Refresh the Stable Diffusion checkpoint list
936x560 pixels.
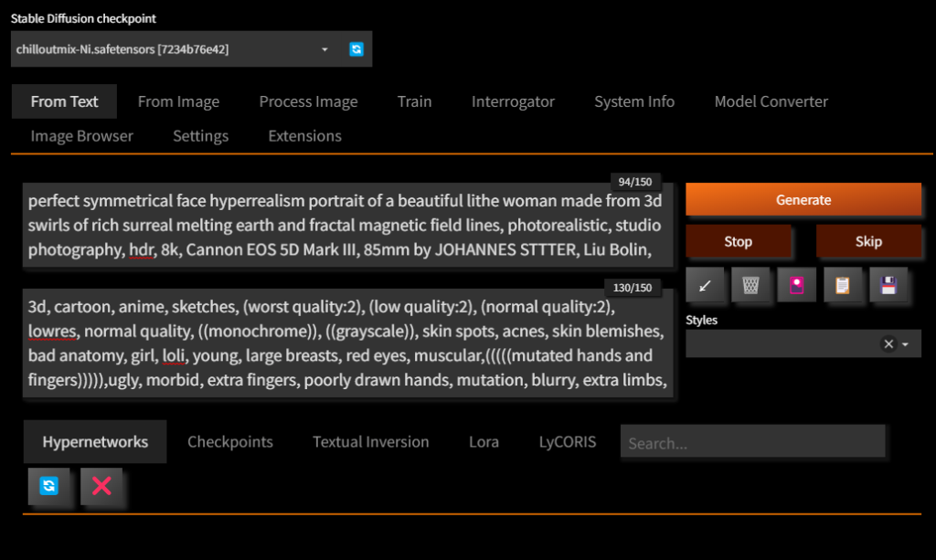(x=356, y=49)
